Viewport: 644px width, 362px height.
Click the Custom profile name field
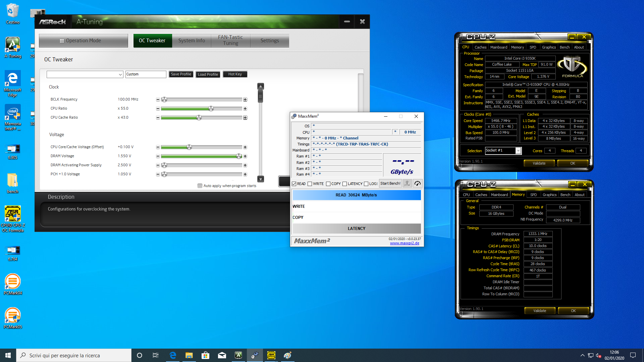[146, 74]
